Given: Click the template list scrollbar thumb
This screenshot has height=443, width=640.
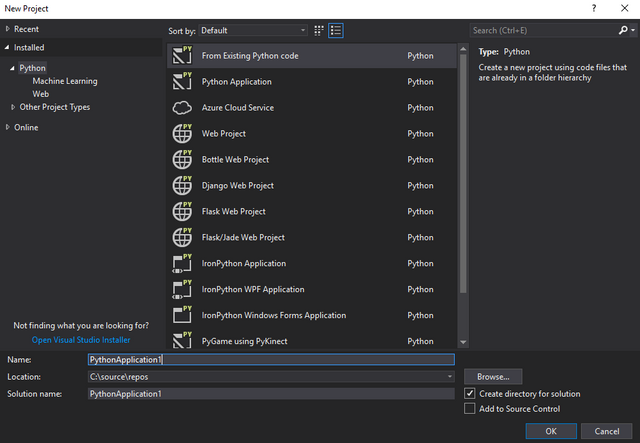Looking at the screenshot, I should pyautogui.click(x=463, y=174).
